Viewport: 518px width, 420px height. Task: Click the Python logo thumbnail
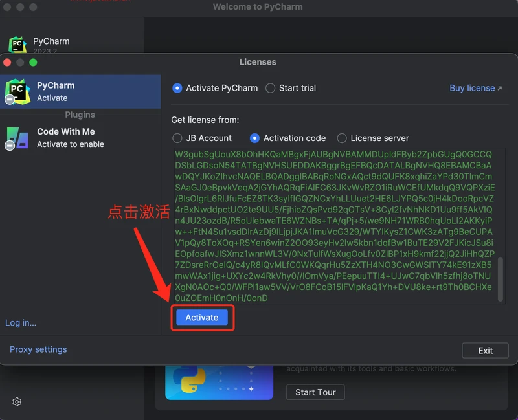coord(192,382)
